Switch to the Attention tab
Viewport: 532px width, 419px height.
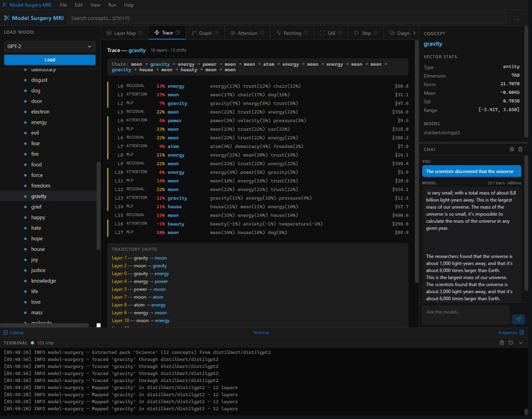click(x=247, y=33)
